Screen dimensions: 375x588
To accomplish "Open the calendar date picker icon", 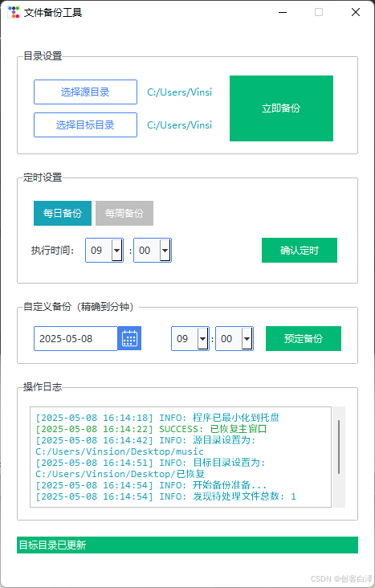I will point(129,339).
